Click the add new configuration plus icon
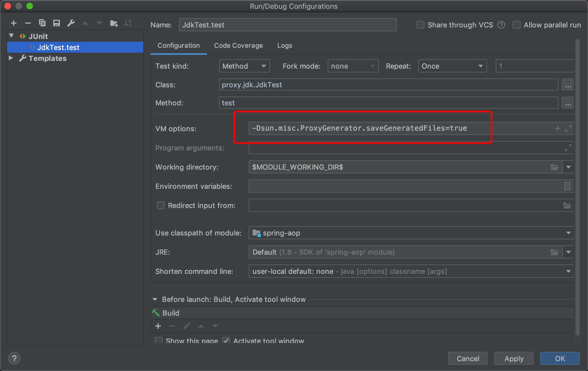Screen dimensions: 588x371 click(14, 23)
